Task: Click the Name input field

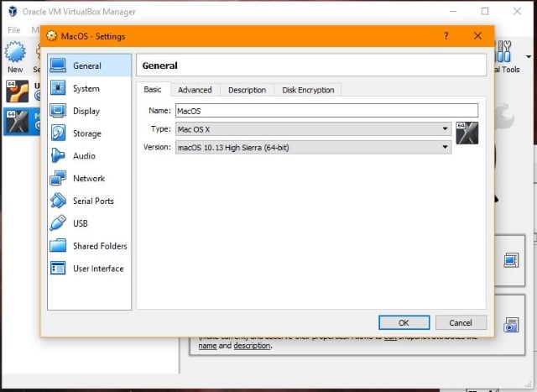Action: point(326,111)
